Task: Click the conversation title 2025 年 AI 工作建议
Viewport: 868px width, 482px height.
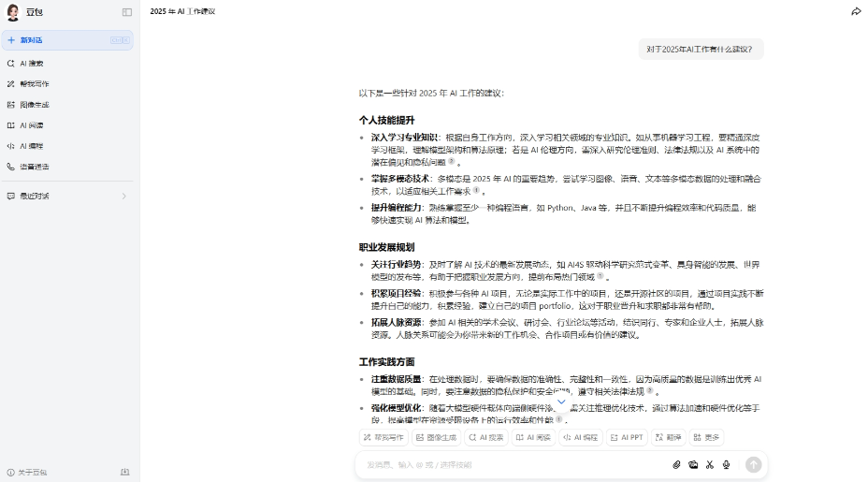Action: coord(182,11)
